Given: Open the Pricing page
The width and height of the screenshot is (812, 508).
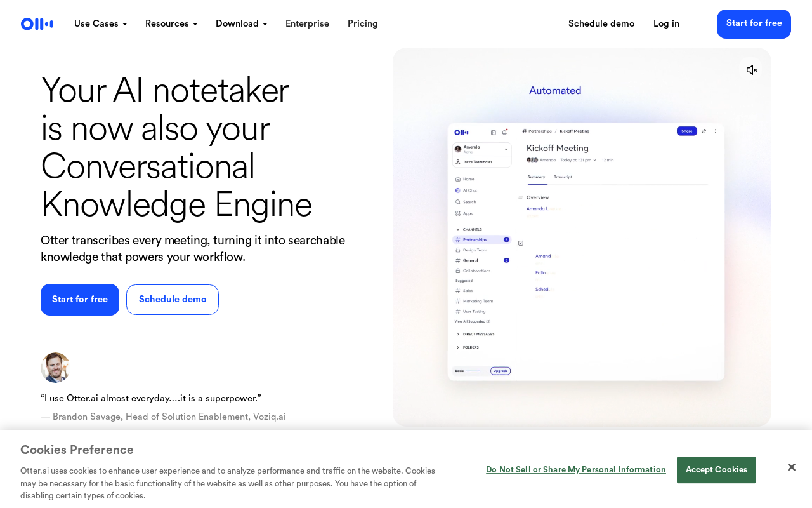Looking at the screenshot, I should coord(363,24).
